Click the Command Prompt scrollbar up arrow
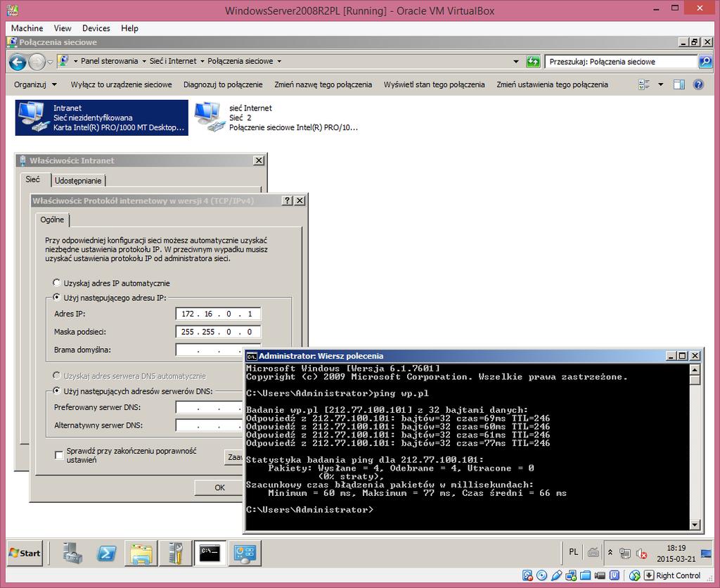 coord(695,370)
